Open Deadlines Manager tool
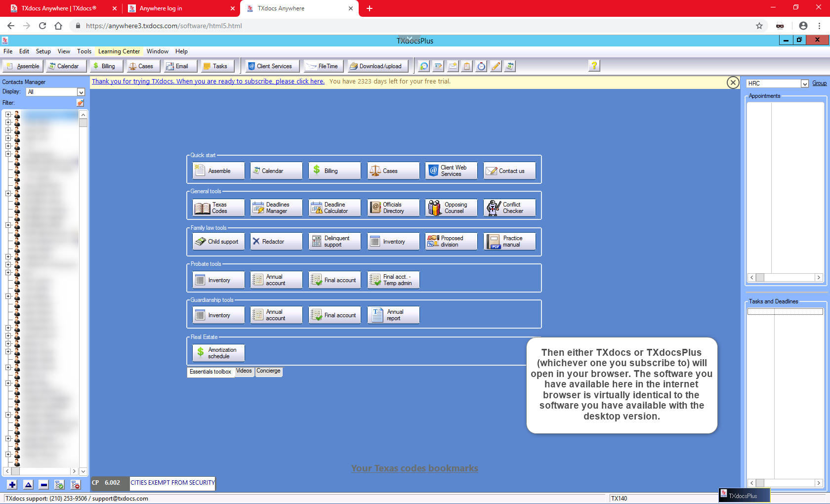 276,208
